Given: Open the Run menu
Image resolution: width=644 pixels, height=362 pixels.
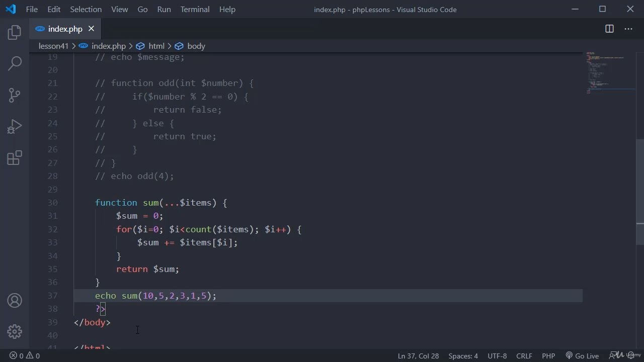Looking at the screenshot, I should point(164,9).
